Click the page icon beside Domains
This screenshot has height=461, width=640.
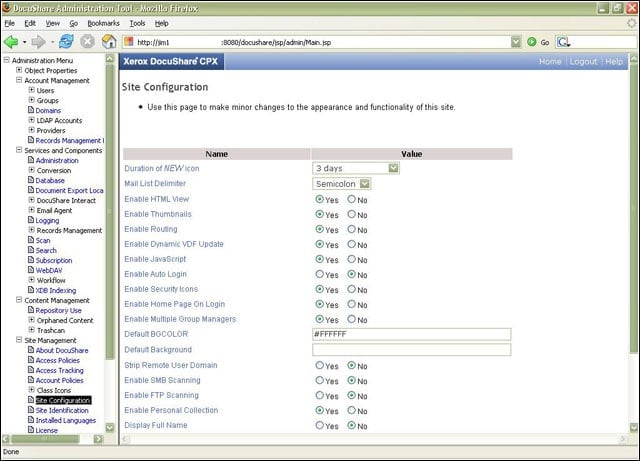pos(31,110)
